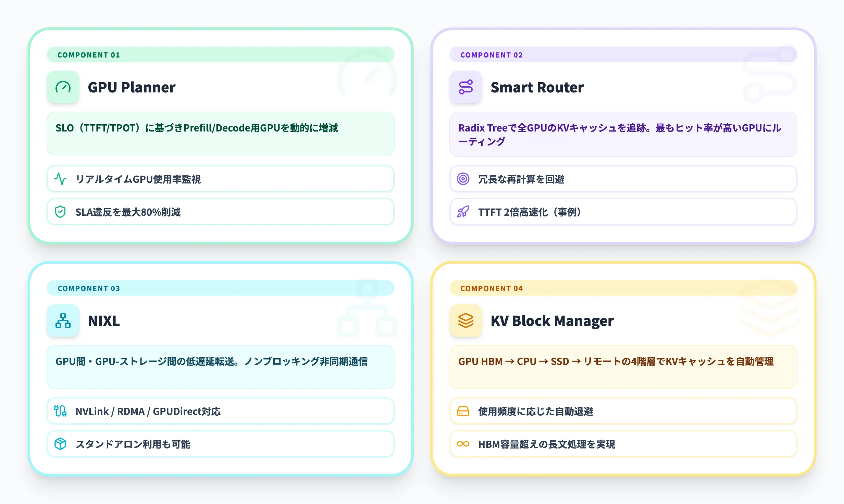Click the cable icon beside NVLink / RDMA
844x504 pixels.
(x=60, y=411)
